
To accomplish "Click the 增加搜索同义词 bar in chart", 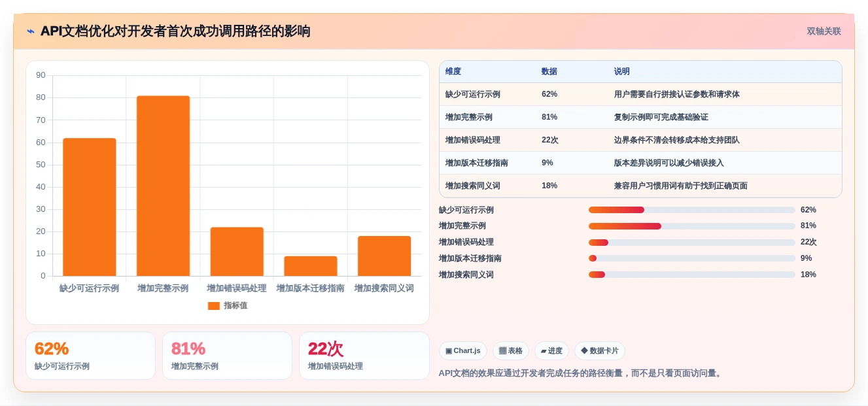I will (384, 256).
